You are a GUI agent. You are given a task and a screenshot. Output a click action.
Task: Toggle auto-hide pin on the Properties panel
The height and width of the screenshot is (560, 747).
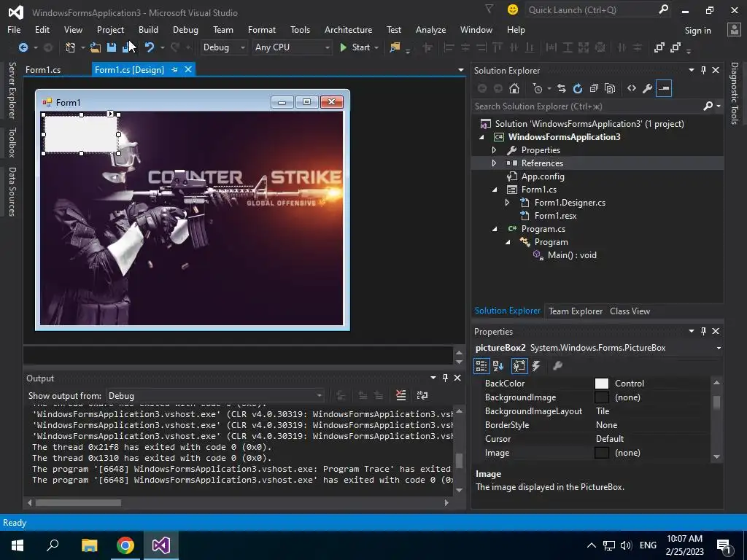(x=704, y=332)
